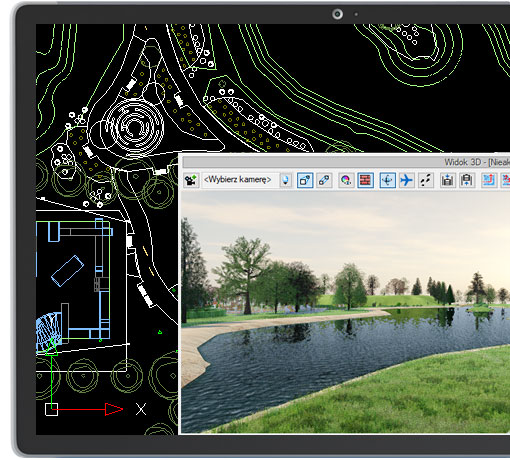The image size is (510, 460).
Task: Click the 3D lake render viewport
Action: point(346,312)
